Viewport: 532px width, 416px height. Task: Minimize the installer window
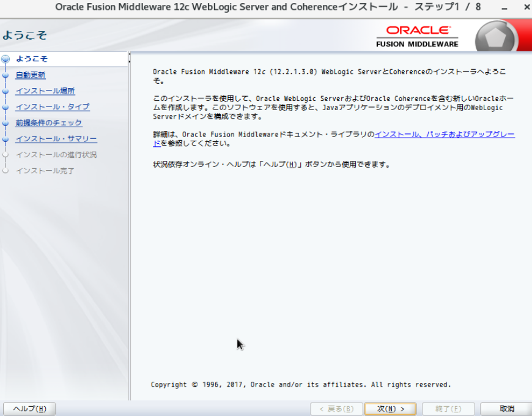504,7
